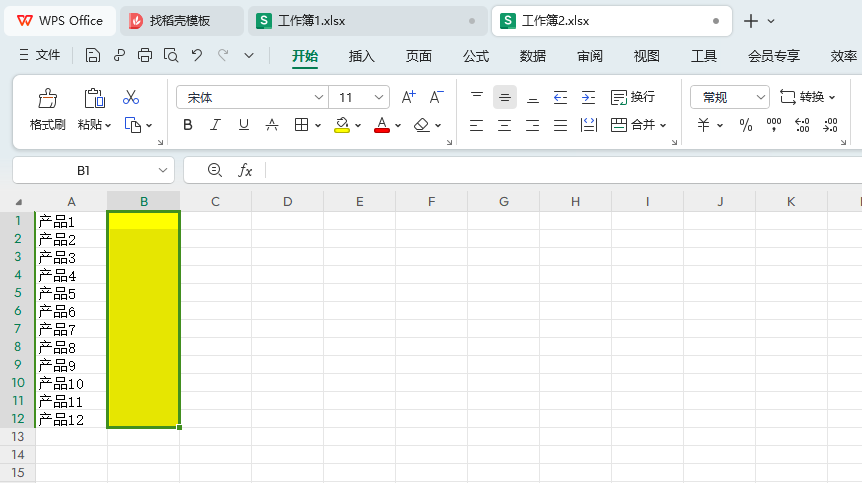Expand the new tab options chevron
The height and width of the screenshot is (483, 862).
point(771,21)
